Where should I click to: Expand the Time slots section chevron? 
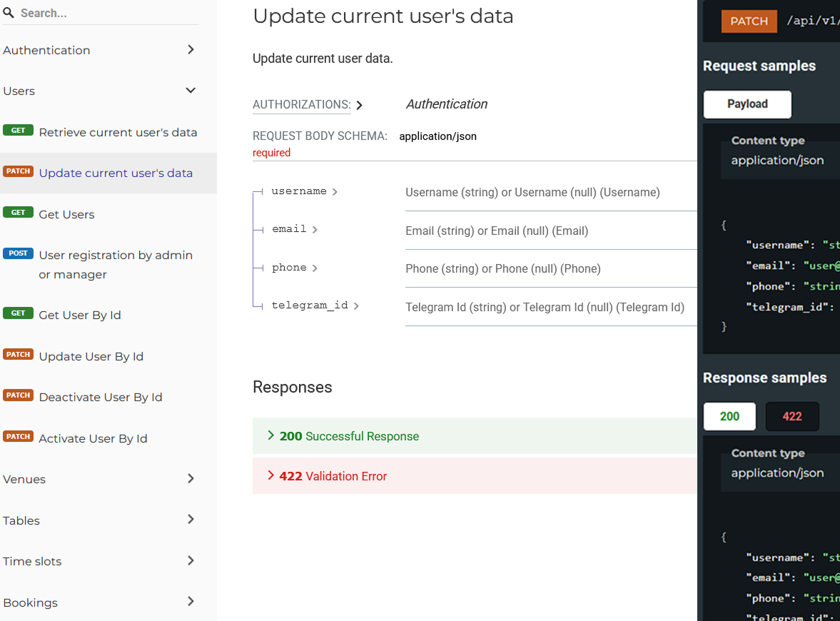pyautogui.click(x=191, y=560)
